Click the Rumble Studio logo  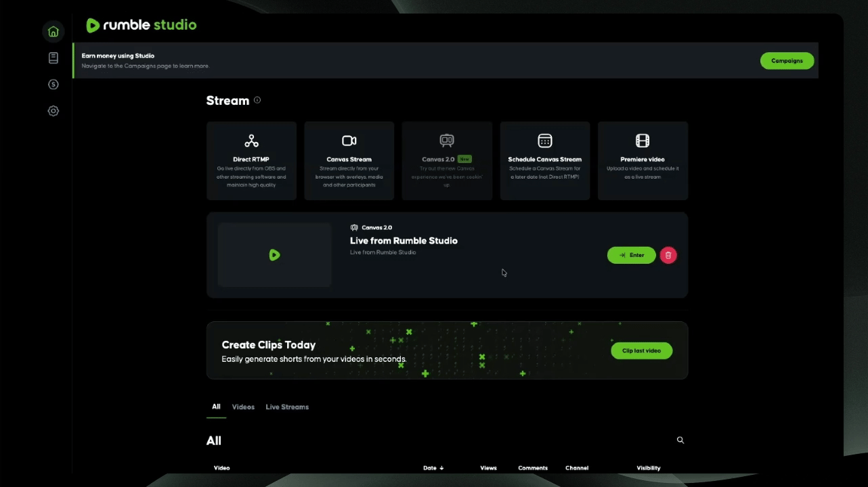coord(142,25)
